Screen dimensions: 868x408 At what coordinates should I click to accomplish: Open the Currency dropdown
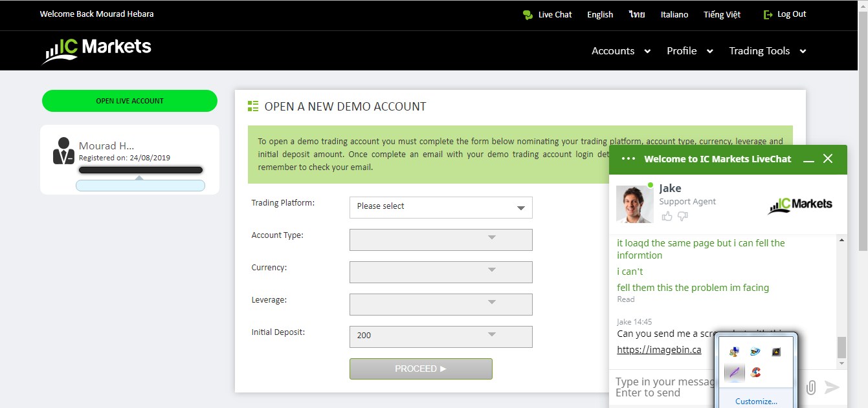tap(441, 272)
